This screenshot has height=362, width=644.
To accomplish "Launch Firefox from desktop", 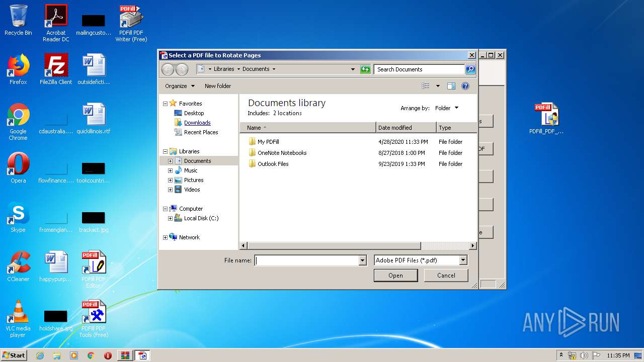I will click(x=18, y=69).
